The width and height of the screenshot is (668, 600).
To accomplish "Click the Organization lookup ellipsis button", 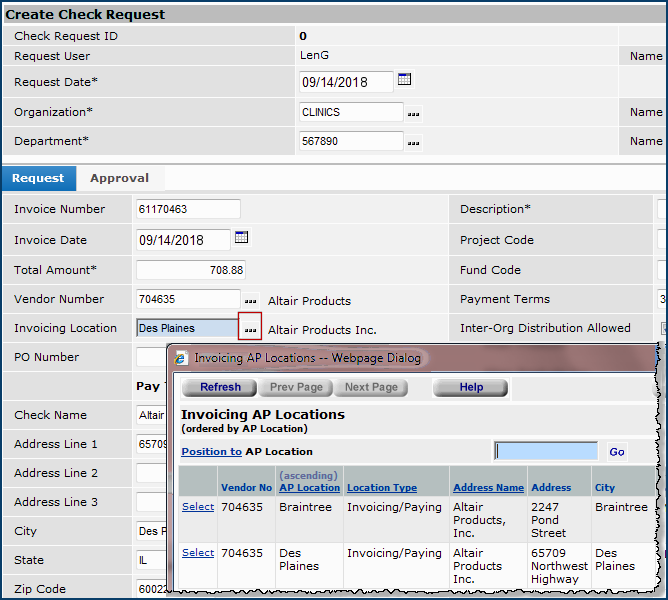I will click(413, 114).
